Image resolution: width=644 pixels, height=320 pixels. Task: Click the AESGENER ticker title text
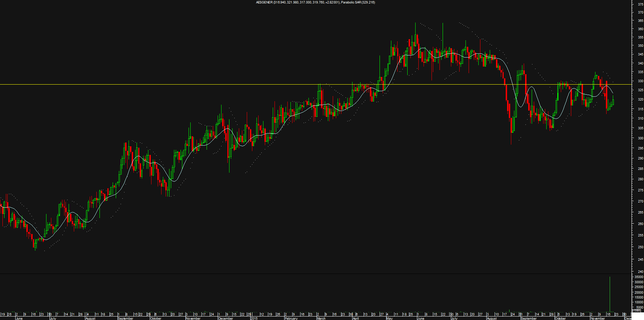264,2
